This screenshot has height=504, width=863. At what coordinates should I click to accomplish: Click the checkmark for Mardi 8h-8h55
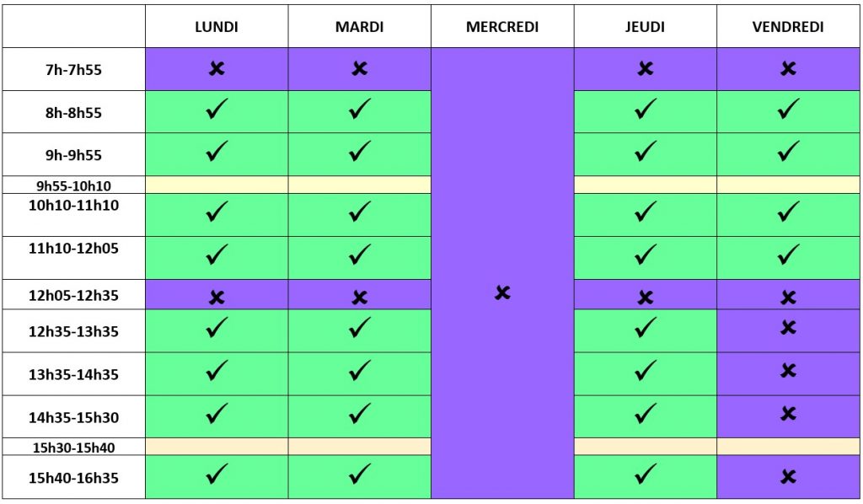click(360, 110)
